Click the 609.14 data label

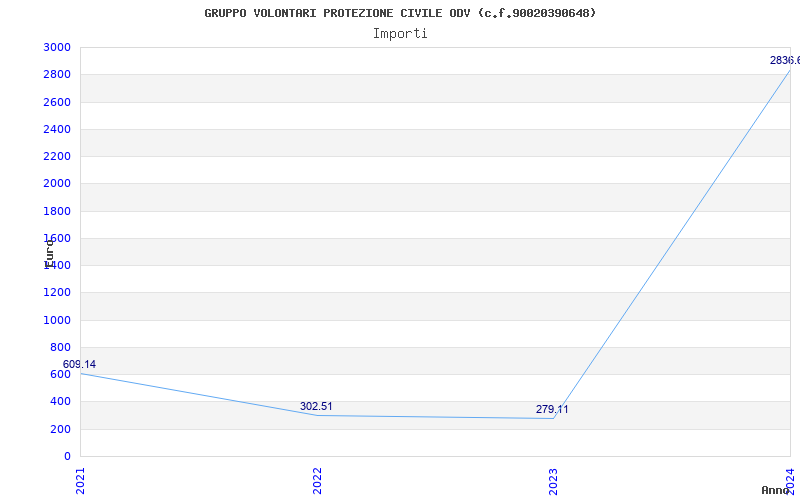coord(79,364)
